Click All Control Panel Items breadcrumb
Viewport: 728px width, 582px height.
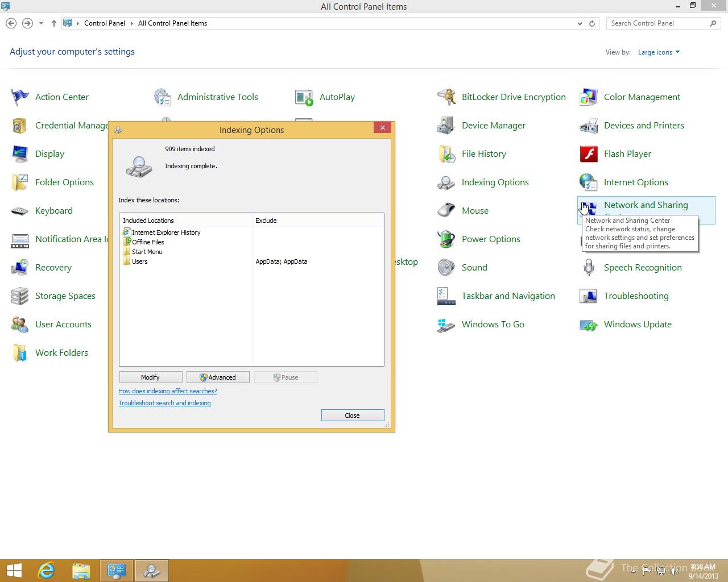click(172, 23)
